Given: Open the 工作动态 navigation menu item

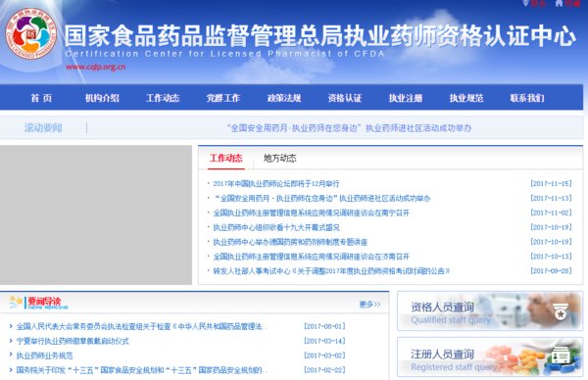Looking at the screenshot, I should click(x=163, y=98).
